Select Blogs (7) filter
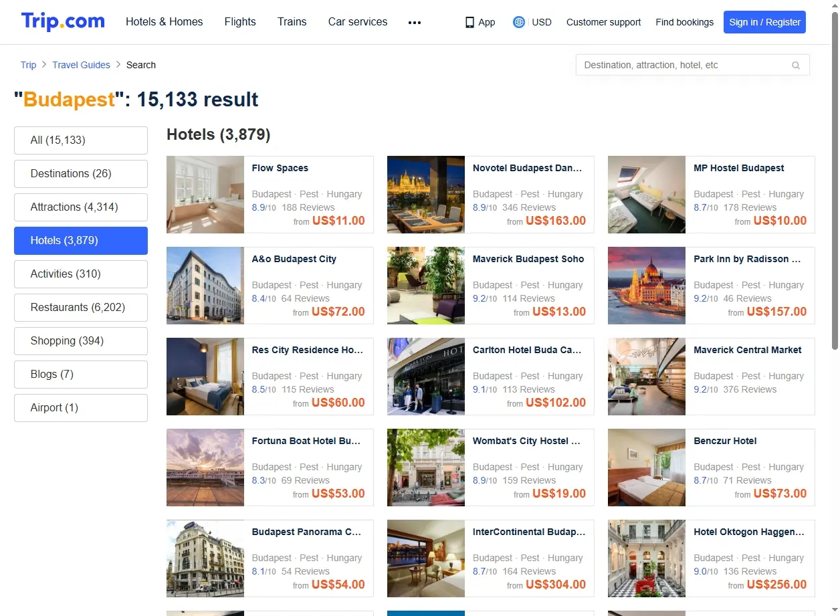Image resolution: width=840 pixels, height=616 pixels. click(81, 375)
